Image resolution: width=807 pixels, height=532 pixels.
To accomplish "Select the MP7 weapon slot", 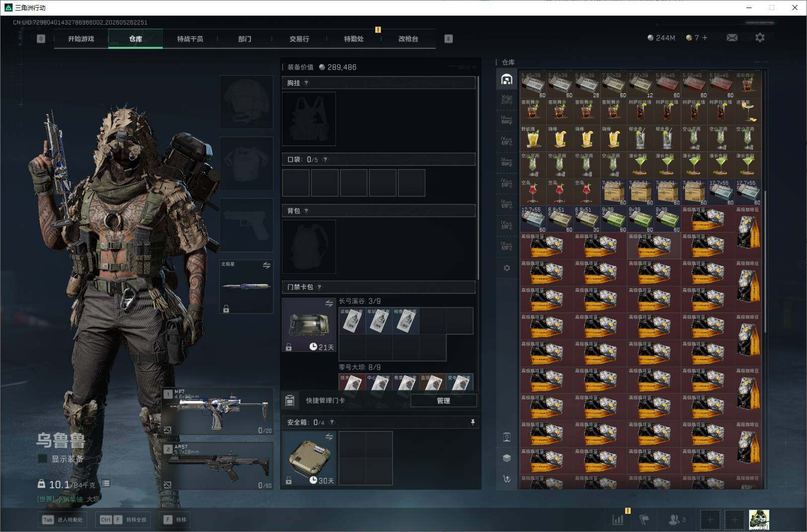I will 218,412.
